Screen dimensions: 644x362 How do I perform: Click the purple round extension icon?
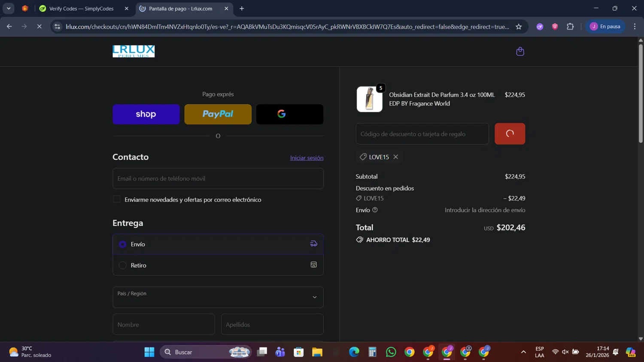pos(540,27)
